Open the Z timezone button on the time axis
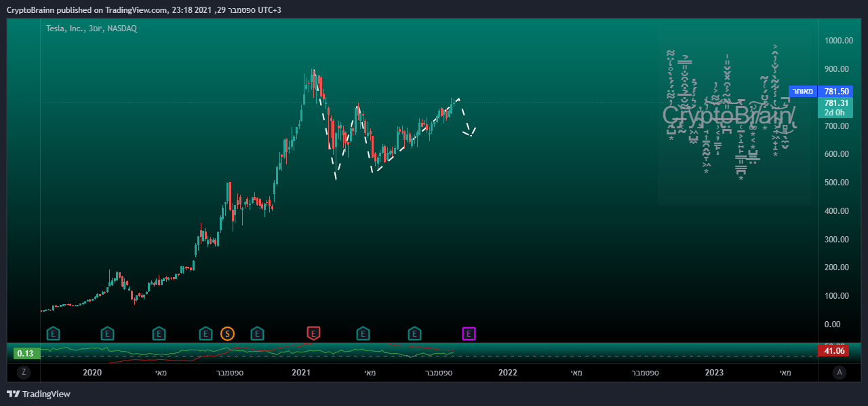This screenshot has width=868, height=406. (x=24, y=372)
